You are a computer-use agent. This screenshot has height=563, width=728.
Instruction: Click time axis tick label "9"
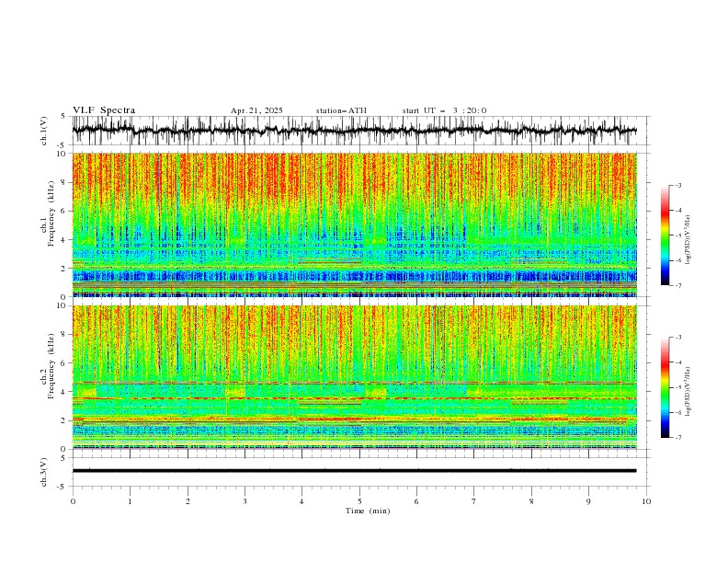pos(588,501)
